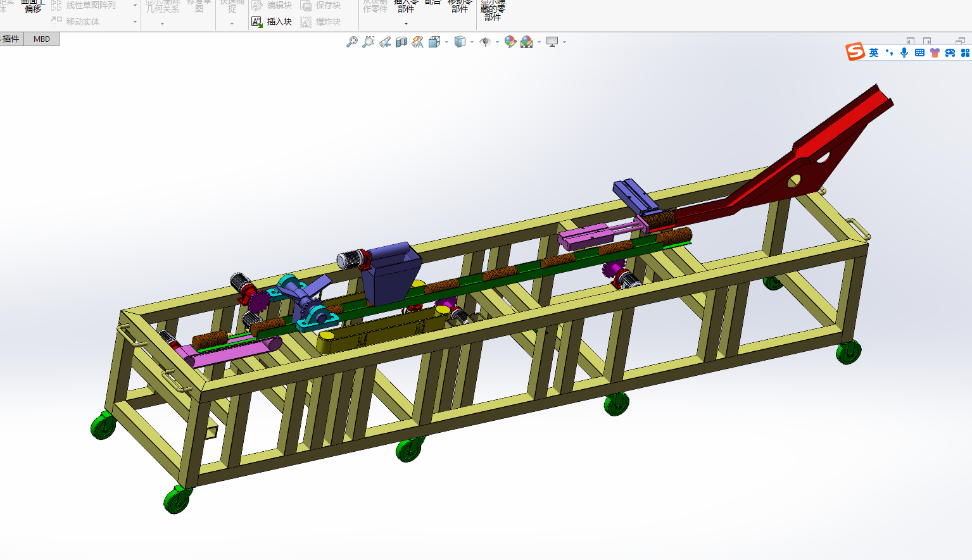Click the Display Style cube icon
The image size is (972, 560).
tap(460, 42)
